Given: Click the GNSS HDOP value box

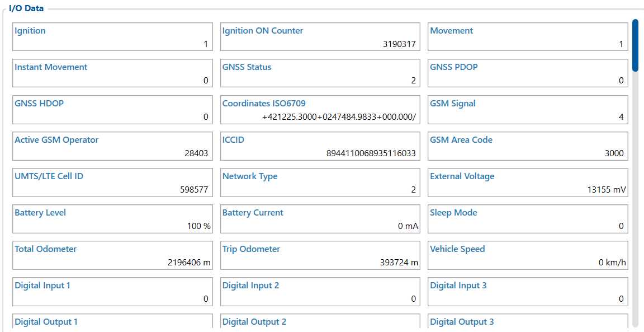Looking at the screenshot, I should click(112, 110).
